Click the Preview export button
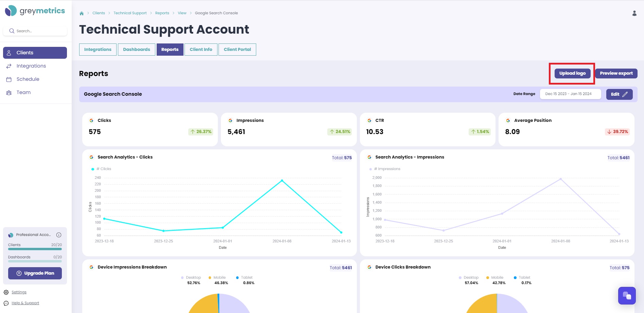This screenshot has height=313, width=644. (x=616, y=73)
